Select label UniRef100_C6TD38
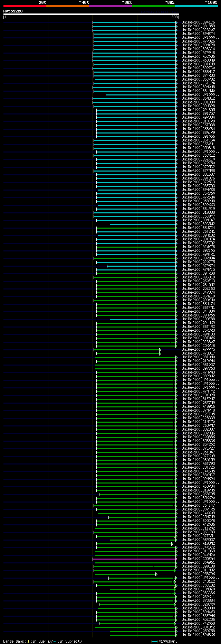The image size is (221, 644). (x=198, y=125)
